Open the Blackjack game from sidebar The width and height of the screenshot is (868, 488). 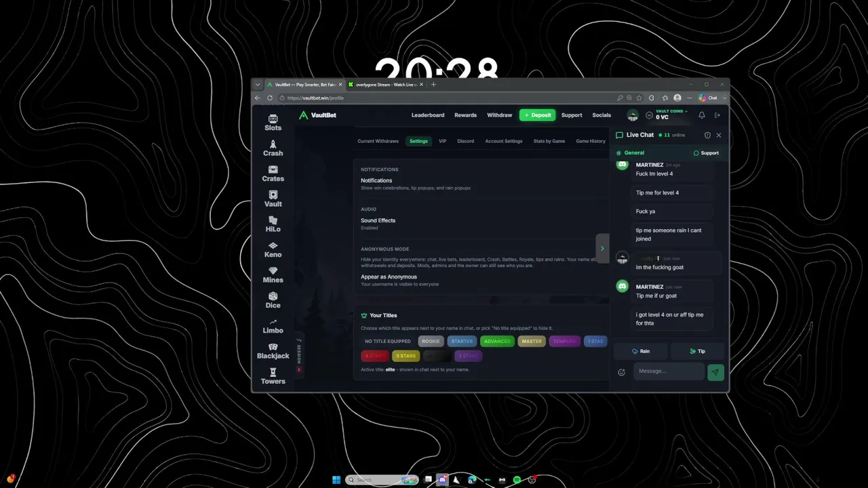coord(273,351)
